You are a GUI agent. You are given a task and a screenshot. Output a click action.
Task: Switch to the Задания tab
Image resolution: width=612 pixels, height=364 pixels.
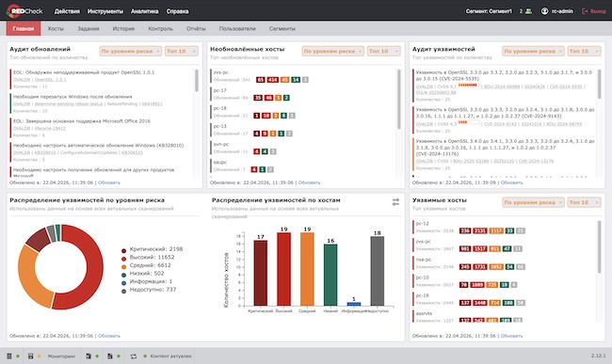coord(89,28)
